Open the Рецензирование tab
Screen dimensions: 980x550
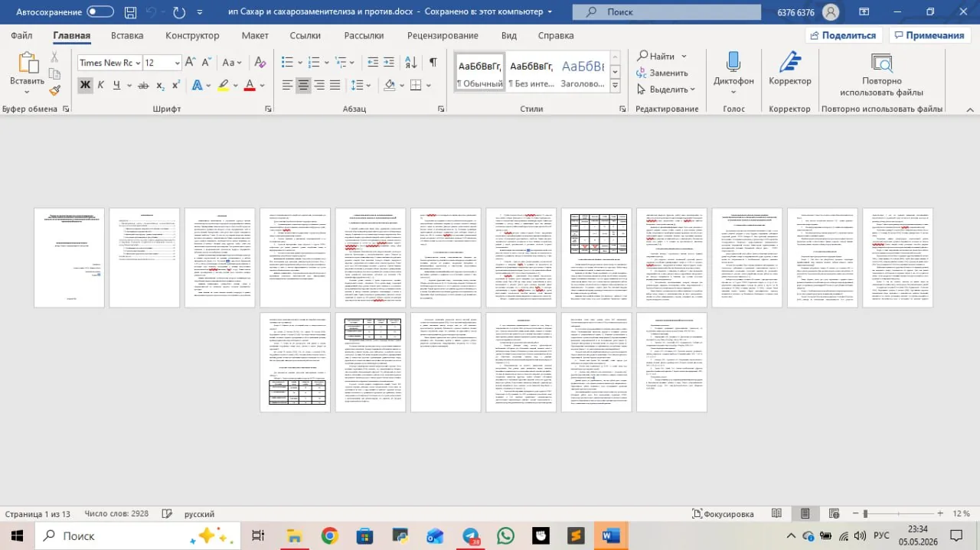pos(443,36)
